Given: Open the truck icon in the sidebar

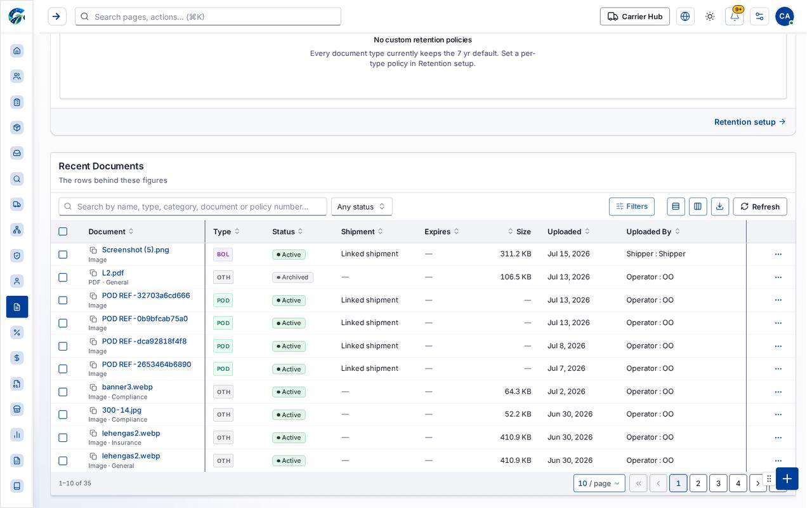Looking at the screenshot, I should [x=17, y=204].
